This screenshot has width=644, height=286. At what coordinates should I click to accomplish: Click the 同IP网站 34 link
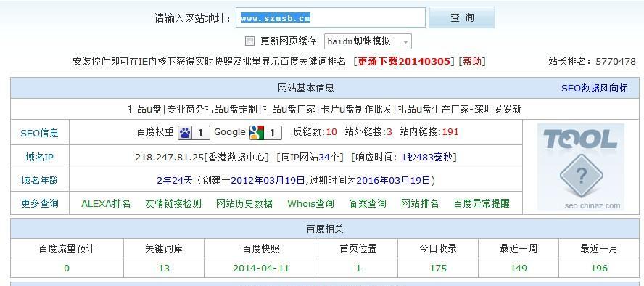point(325,157)
